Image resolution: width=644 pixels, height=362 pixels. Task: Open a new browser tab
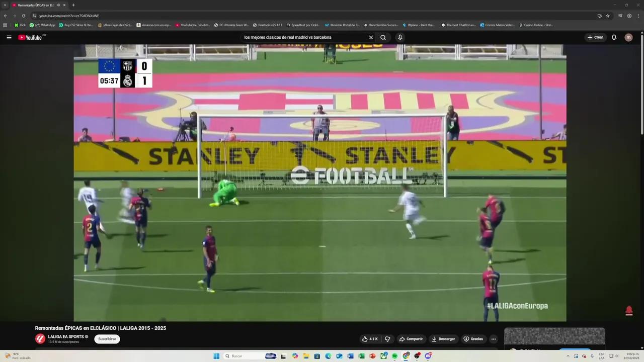tap(73, 5)
